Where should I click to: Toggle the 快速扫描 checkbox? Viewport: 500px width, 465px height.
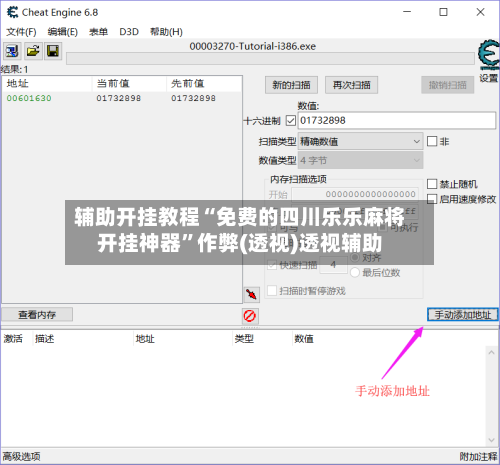coord(272,265)
